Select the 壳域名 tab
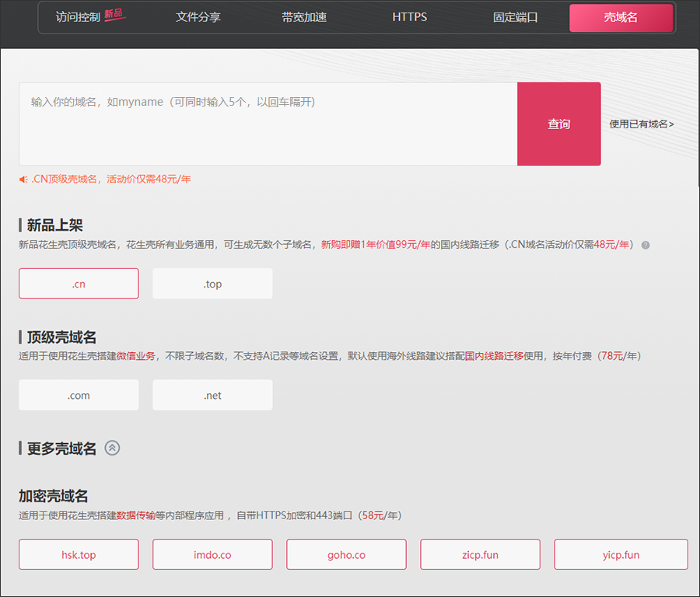Image resolution: width=700 pixels, height=597 pixels. (621, 18)
